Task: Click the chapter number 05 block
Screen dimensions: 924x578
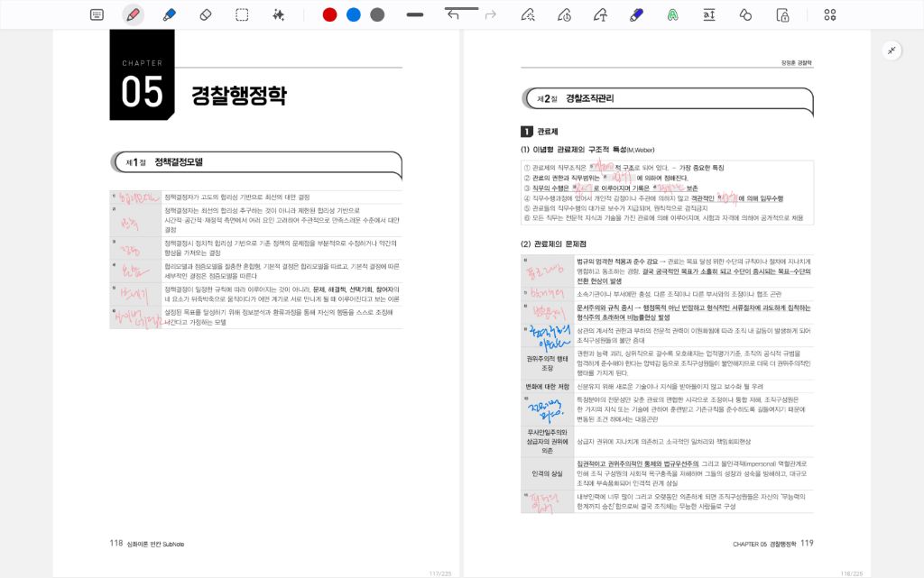Action: point(142,76)
